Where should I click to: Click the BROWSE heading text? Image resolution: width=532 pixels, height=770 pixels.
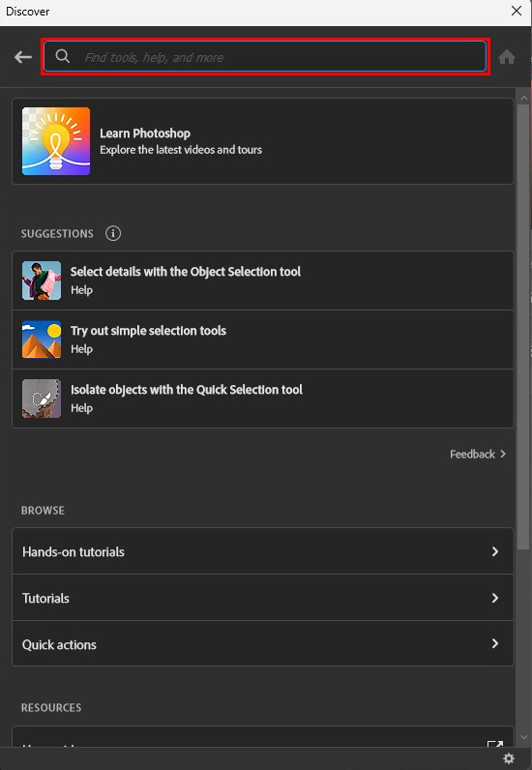pyautogui.click(x=43, y=510)
